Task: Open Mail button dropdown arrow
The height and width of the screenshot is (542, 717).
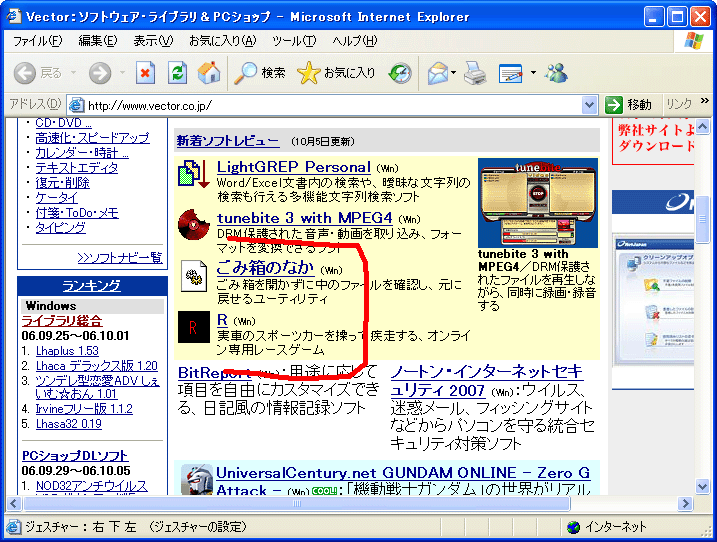Action: click(454, 73)
